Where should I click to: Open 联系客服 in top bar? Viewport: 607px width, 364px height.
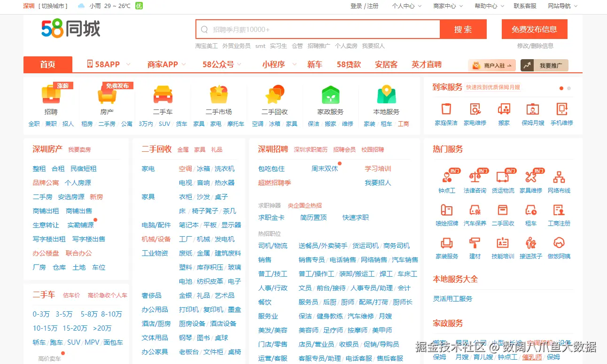(525, 6)
